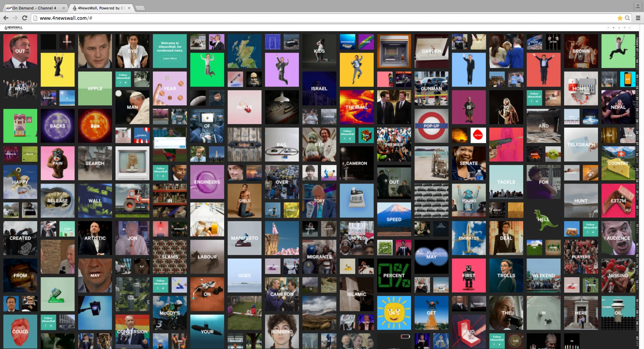Share via the Google+ icon in header

[630, 28]
